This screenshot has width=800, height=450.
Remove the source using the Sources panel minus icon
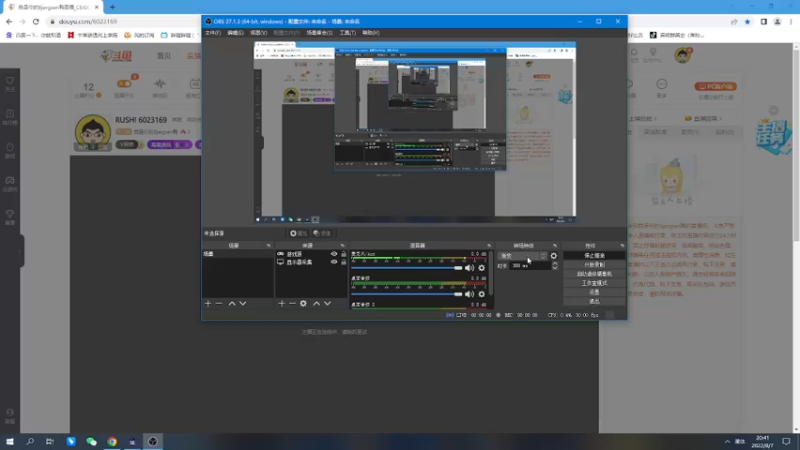[292, 304]
